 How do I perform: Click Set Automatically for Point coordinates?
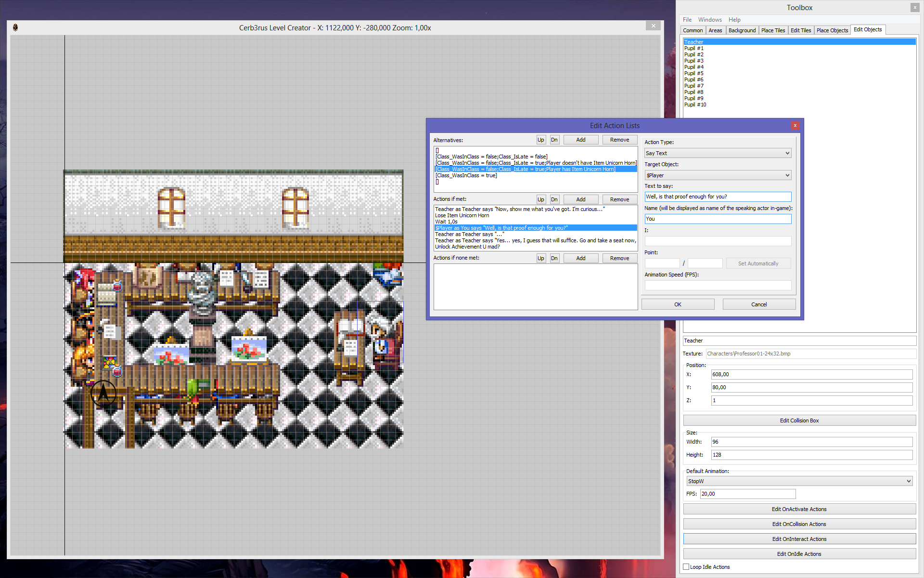pyautogui.click(x=758, y=263)
